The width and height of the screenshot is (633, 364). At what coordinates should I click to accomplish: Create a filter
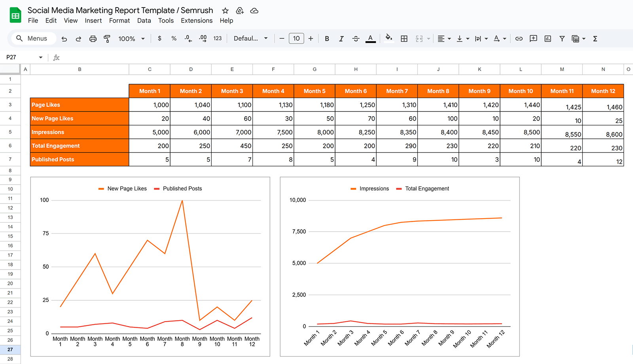tap(562, 38)
